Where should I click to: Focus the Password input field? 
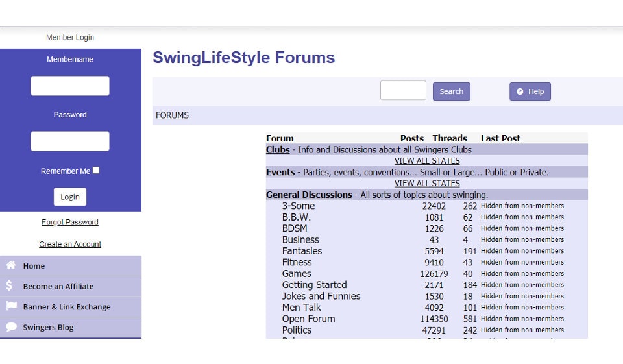(x=70, y=141)
